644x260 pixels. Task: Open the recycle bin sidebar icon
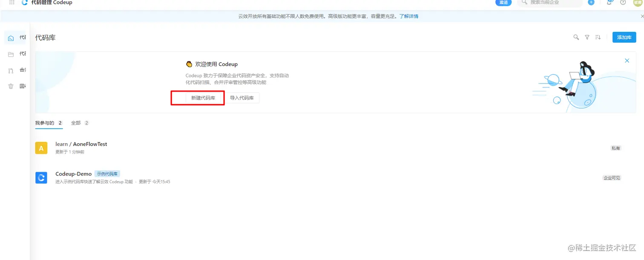tap(11, 86)
